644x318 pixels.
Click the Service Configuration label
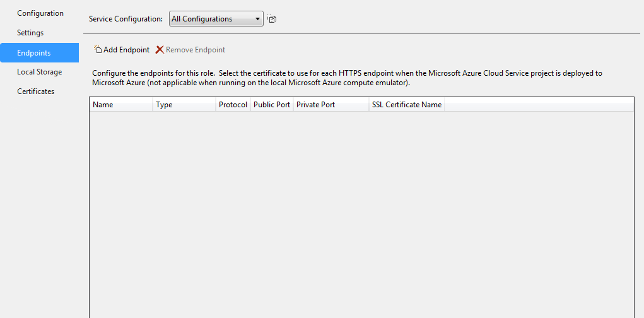pyautogui.click(x=126, y=19)
